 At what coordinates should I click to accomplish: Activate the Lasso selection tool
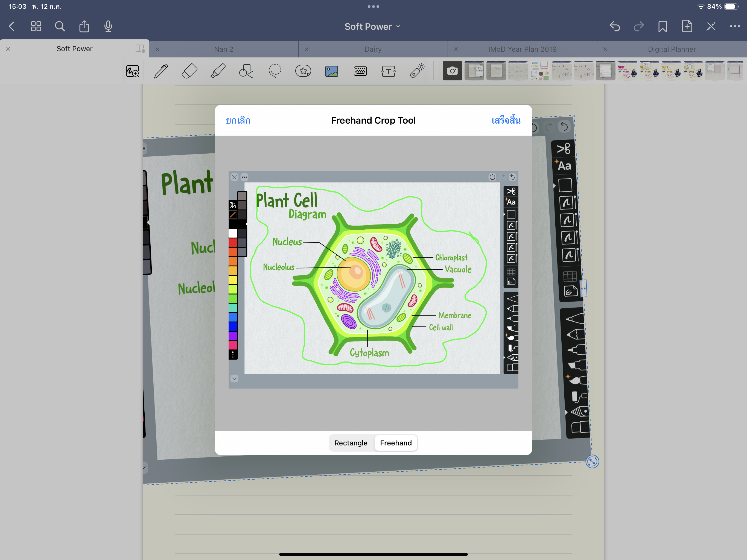pyautogui.click(x=275, y=71)
